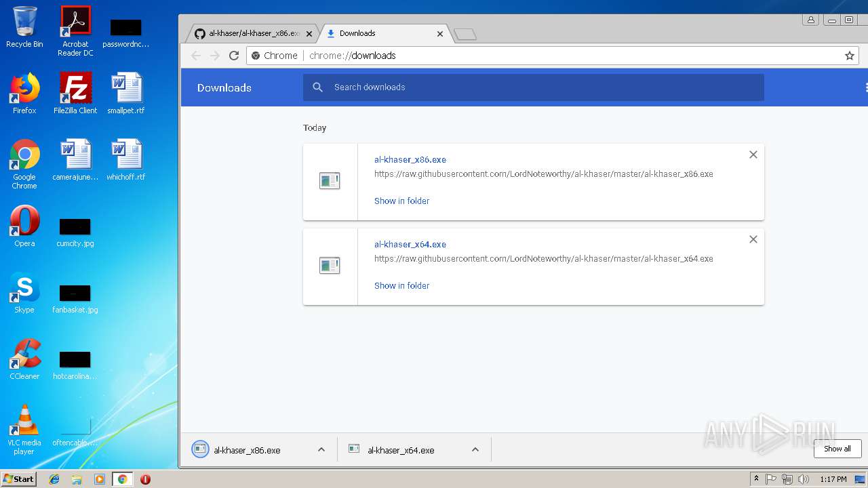Open the camerajune document on the desktop
The width and height of the screenshot is (868, 488).
coord(75,161)
